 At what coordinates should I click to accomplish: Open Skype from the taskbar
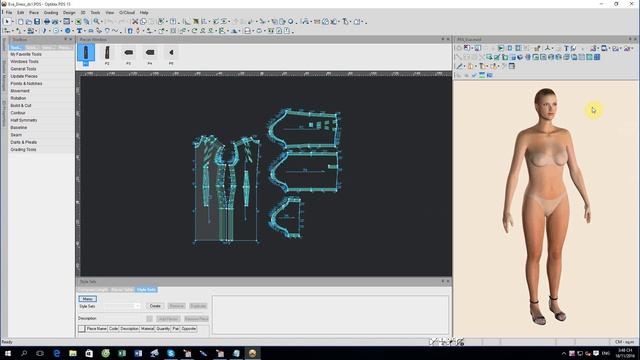[x=171, y=353]
